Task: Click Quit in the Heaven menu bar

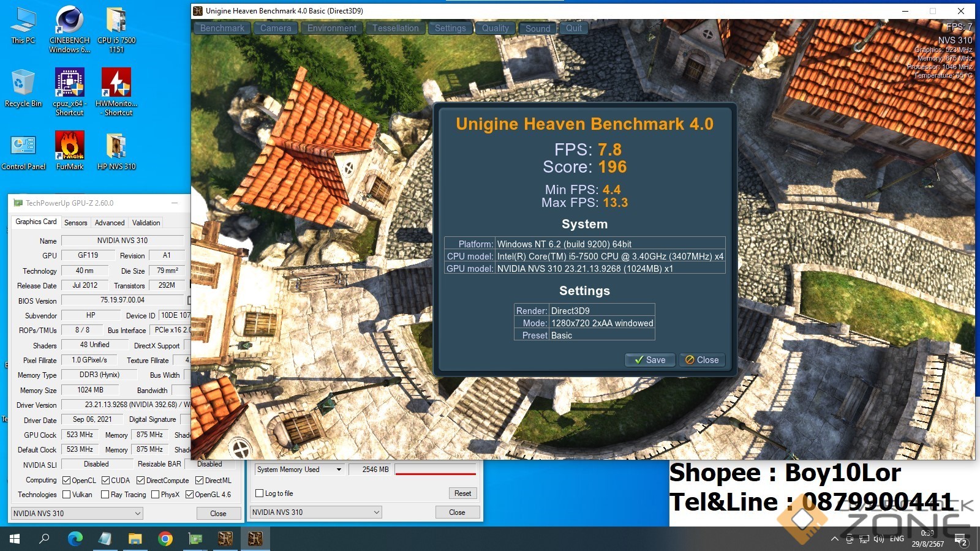Action: pos(574,28)
